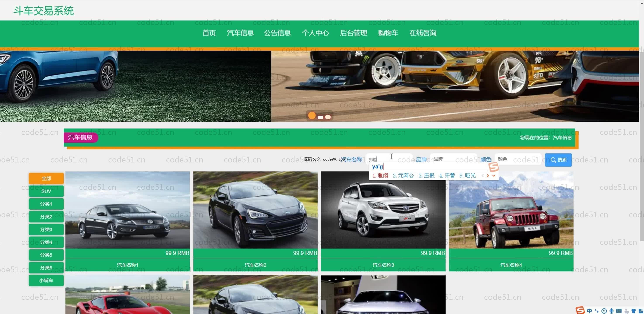Viewport: 644px width, 314px height.
Task: Select the 分类2 category filter
Action: 46,217
